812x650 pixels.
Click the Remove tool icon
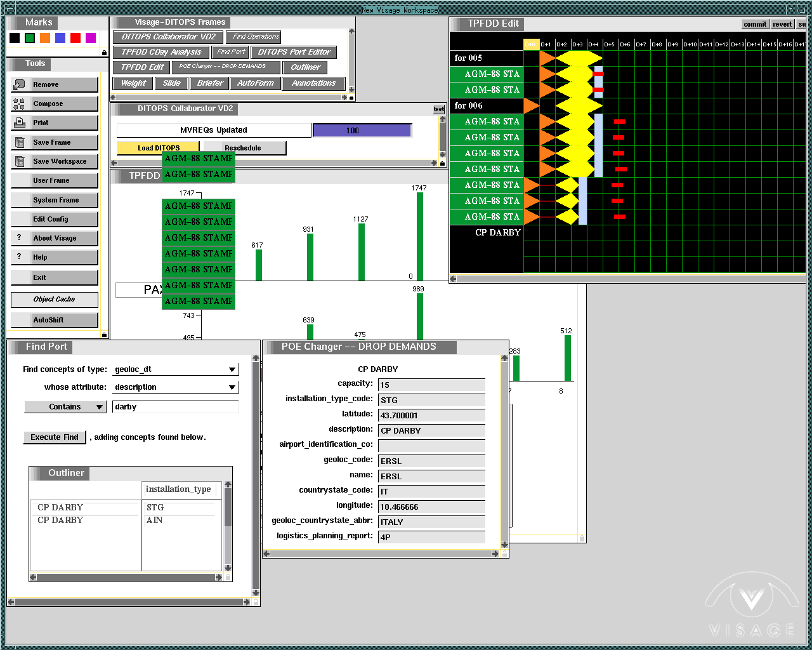click(19, 84)
